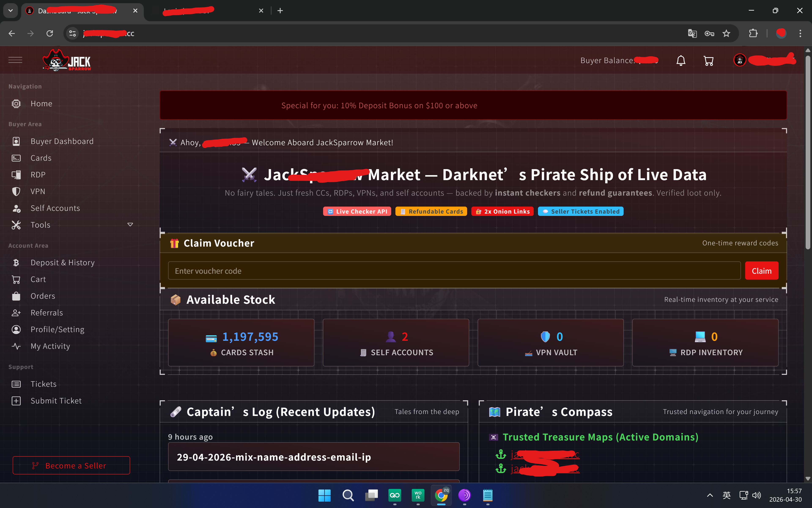Click the Home chip icon in sidebar

[x=16, y=104]
